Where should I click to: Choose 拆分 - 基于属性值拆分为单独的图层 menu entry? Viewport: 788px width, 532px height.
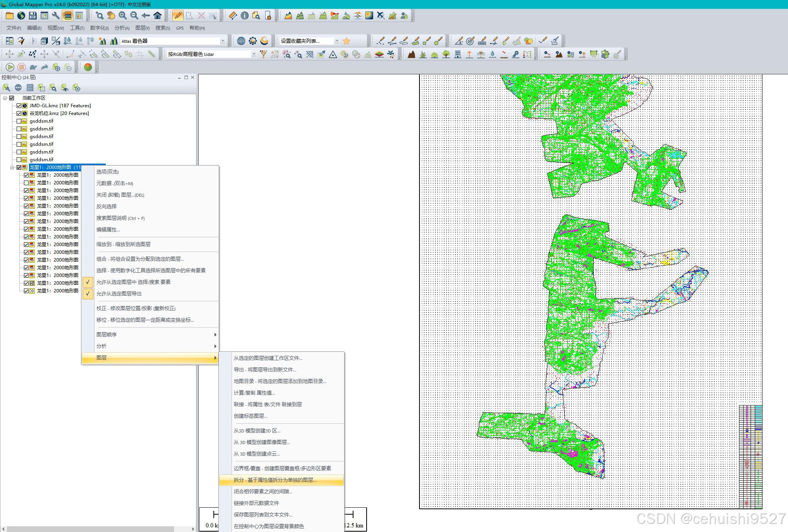[275, 480]
